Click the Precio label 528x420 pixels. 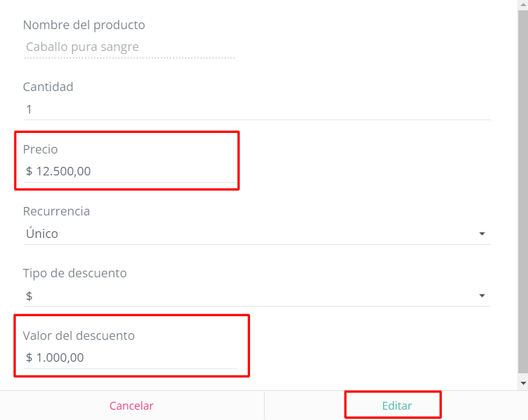41,149
